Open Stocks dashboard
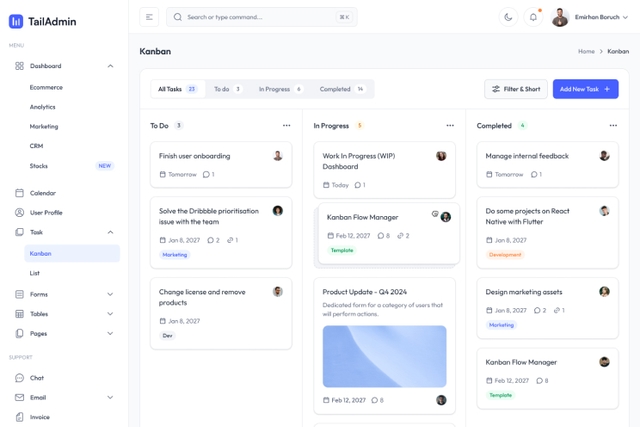This screenshot has height=427, width=640. coord(38,166)
